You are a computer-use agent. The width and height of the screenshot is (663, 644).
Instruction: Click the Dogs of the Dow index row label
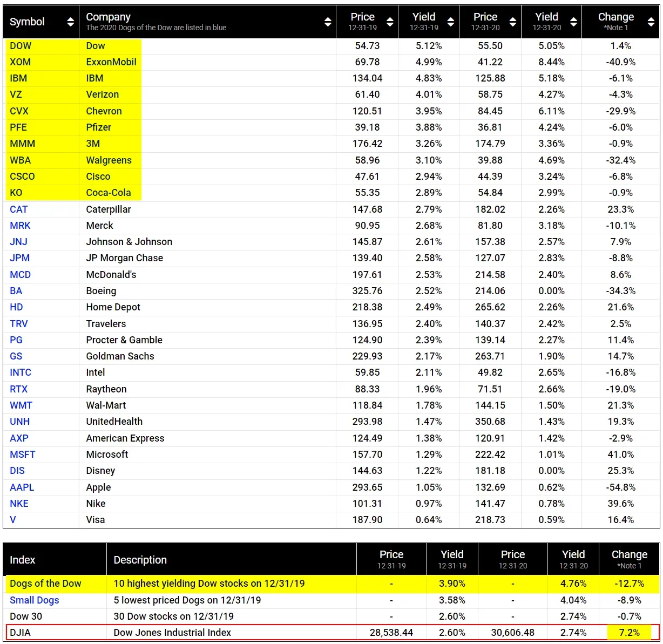[45, 584]
